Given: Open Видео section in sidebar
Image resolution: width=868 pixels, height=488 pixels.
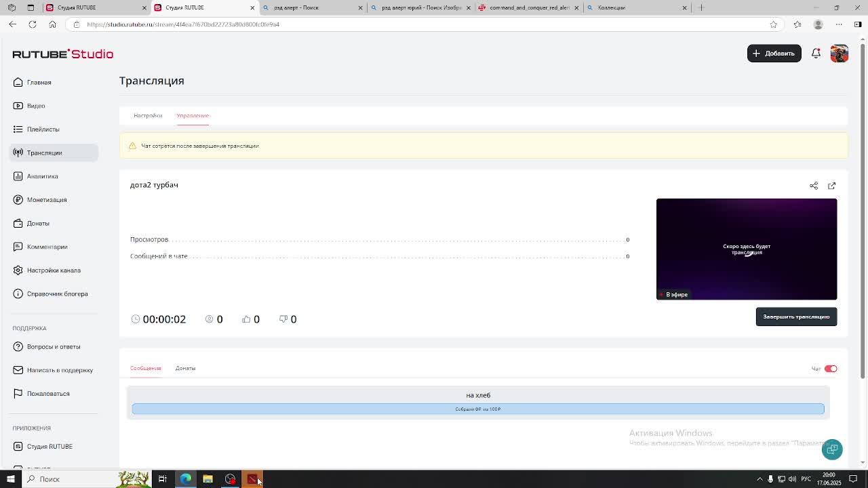Looking at the screenshot, I should coord(54,106).
